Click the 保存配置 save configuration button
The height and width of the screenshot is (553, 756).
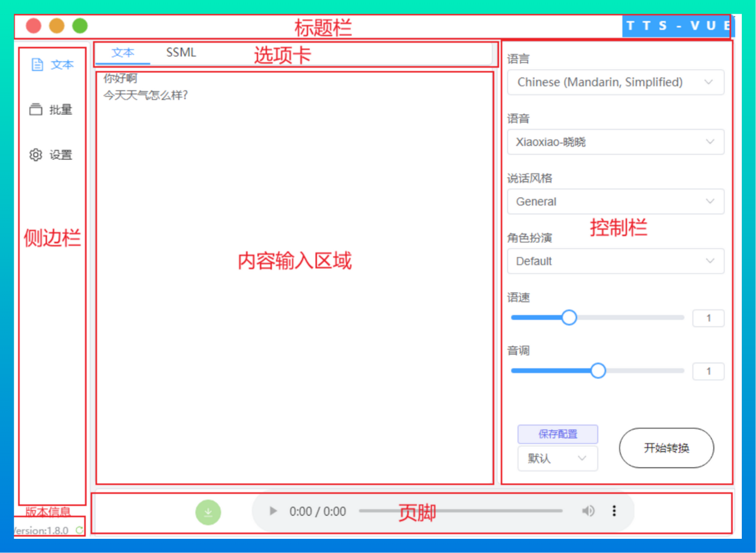[558, 434]
